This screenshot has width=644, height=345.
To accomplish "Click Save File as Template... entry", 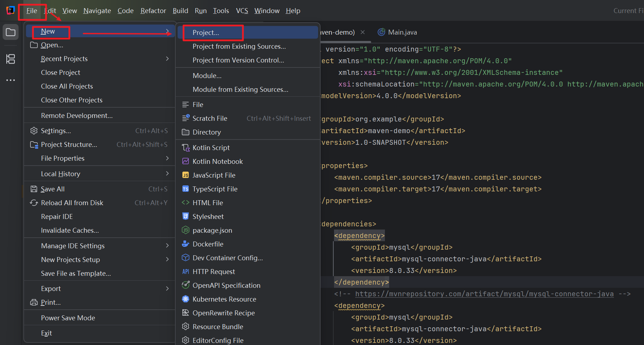I will 99,273.
